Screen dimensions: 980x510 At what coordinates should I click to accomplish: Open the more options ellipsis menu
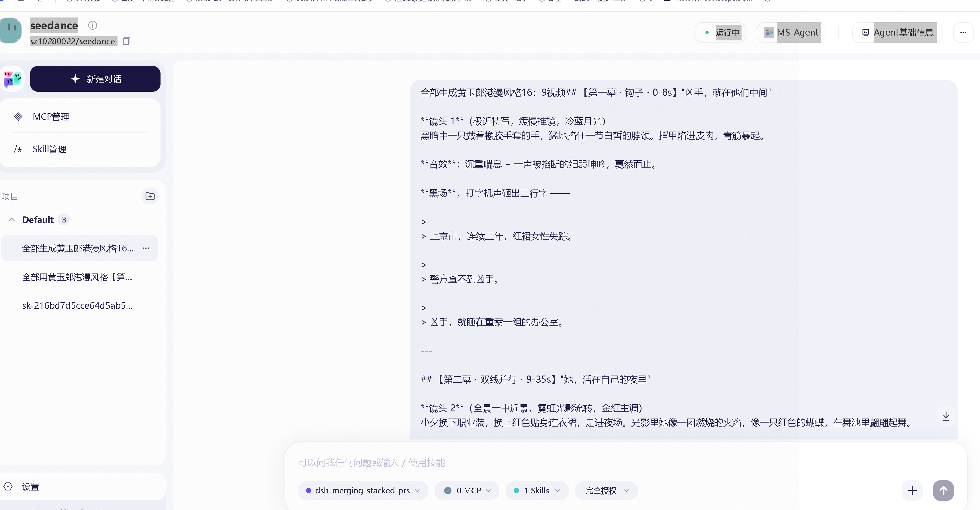pos(963,33)
